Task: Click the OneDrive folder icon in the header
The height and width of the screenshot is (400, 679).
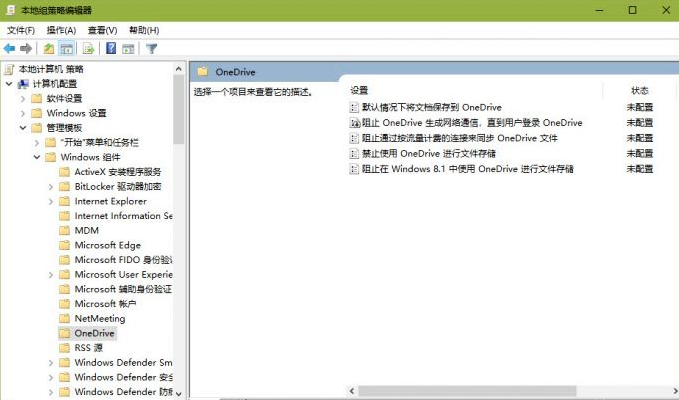Action: coord(203,72)
